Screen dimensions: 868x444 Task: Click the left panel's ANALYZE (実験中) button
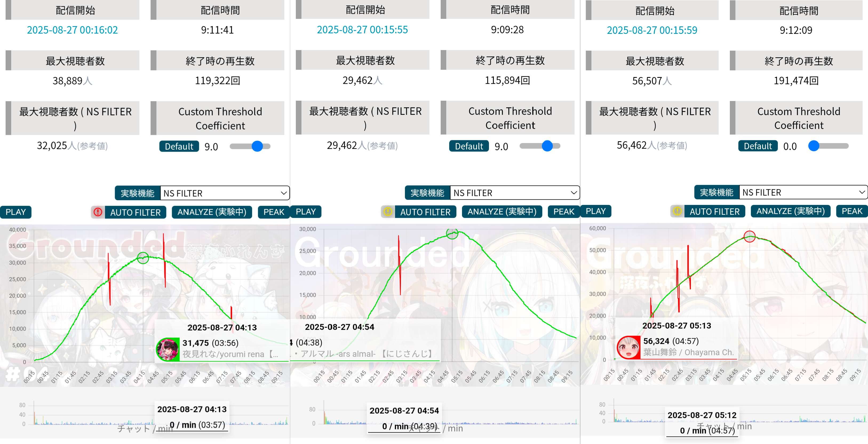(x=212, y=212)
